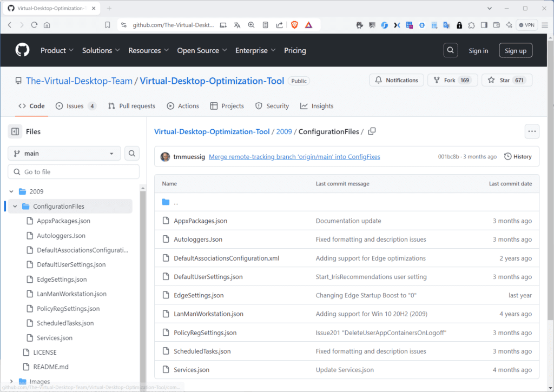The width and height of the screenshot is (554, 392).
Task: Open the main branch selector dropdown
Action: coord(64,153)
